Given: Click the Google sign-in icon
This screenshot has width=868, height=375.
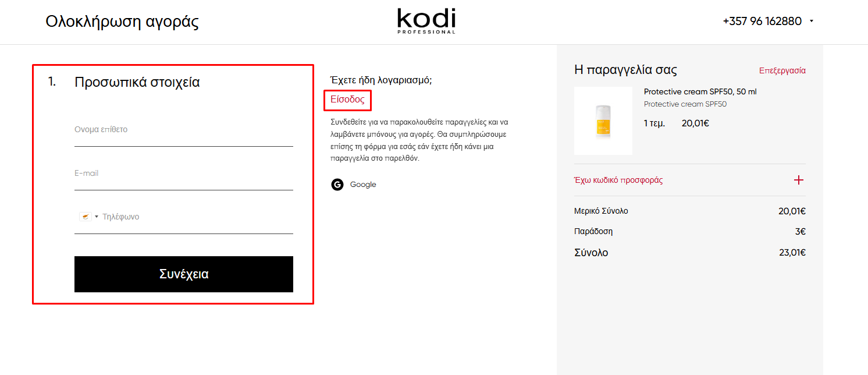Looking at the screenshot, I should pyautogui.click(x=337, y=185).
